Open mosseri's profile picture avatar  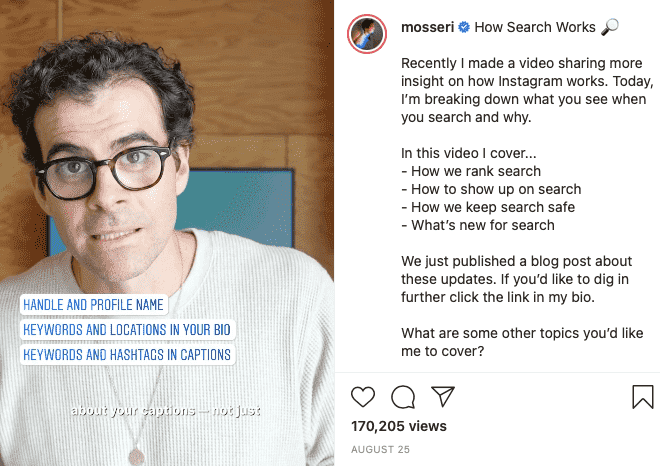click(367, 34)
